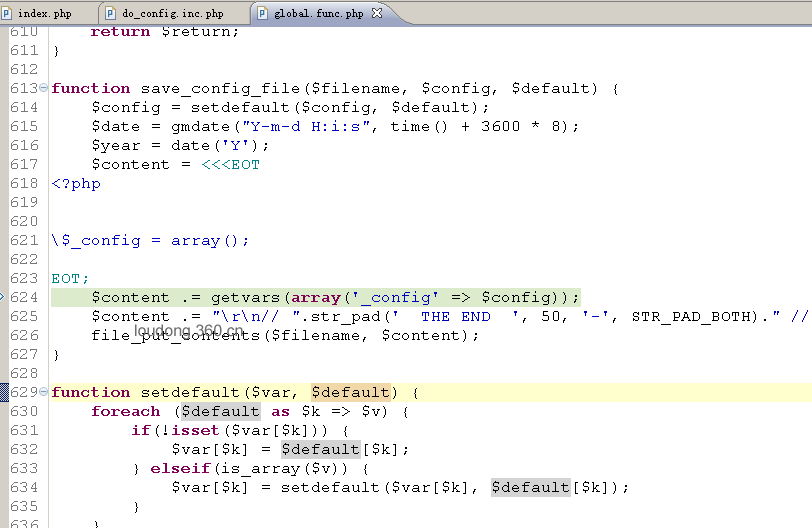Close the global.func.php editor tab
Screen dimensions: 812x528
pyautogui.click(x=377, y=14)
